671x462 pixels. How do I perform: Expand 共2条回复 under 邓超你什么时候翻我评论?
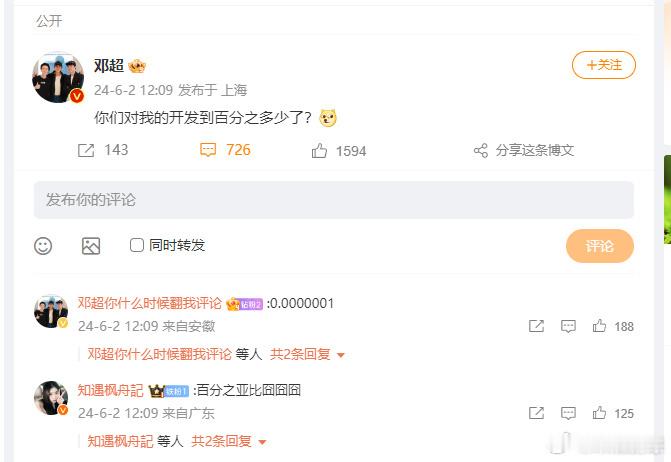pos(307,354)
